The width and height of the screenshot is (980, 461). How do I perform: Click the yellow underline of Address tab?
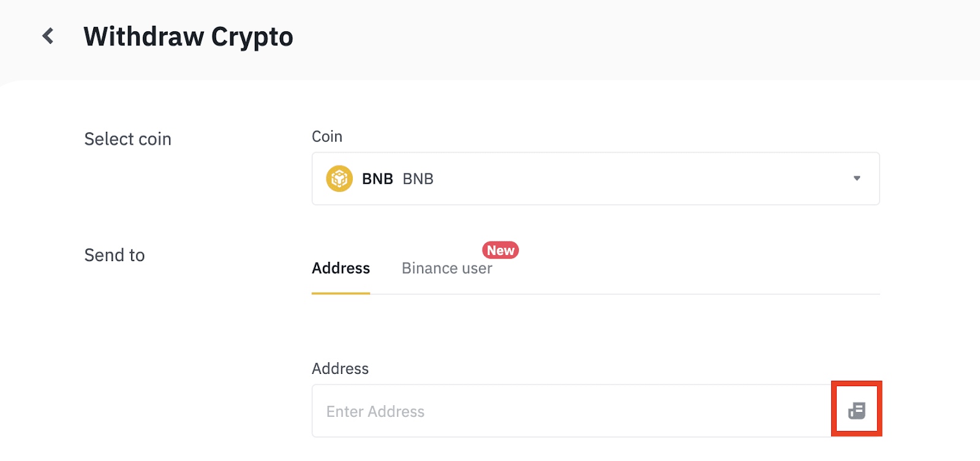(341, 293)
